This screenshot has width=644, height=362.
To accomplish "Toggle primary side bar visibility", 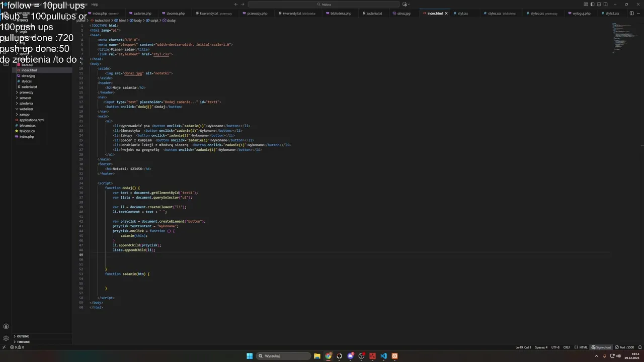I will (592, 4).
